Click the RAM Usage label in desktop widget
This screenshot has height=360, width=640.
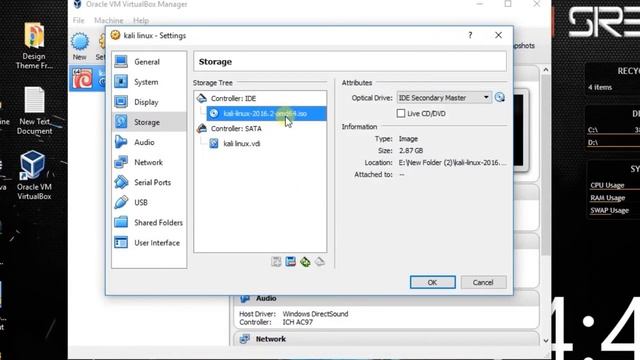607,198
